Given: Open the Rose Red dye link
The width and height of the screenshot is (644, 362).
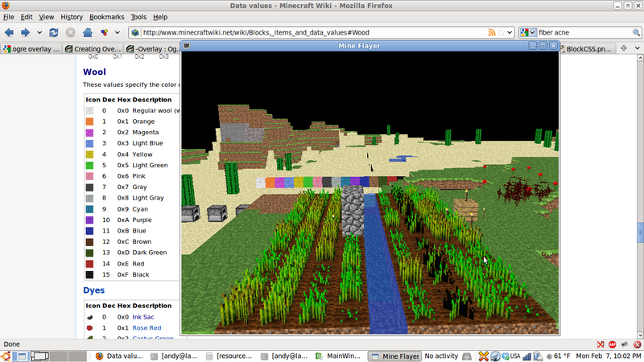Looking at the screenshot, I should pyautogui.click(x=148, y=328).
